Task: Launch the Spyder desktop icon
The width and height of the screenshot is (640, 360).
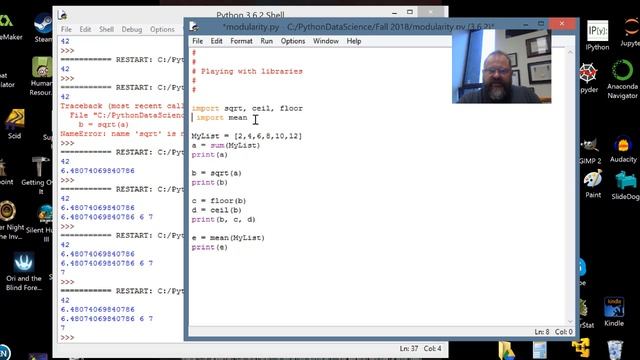Action: pyautogui.click(x=589, y=78)
